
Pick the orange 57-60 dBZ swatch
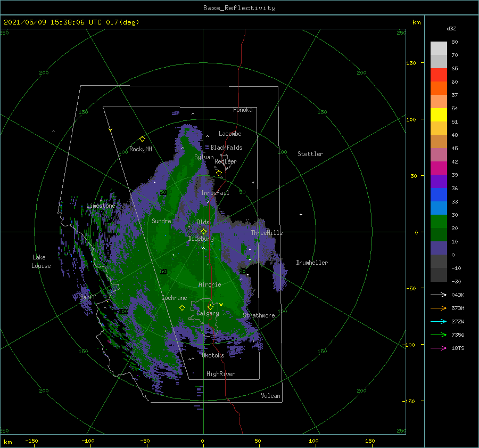[439, 88]
